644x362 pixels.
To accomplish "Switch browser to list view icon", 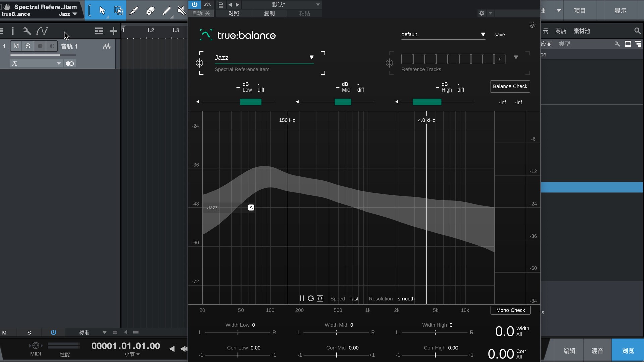I will coord(638,44).
